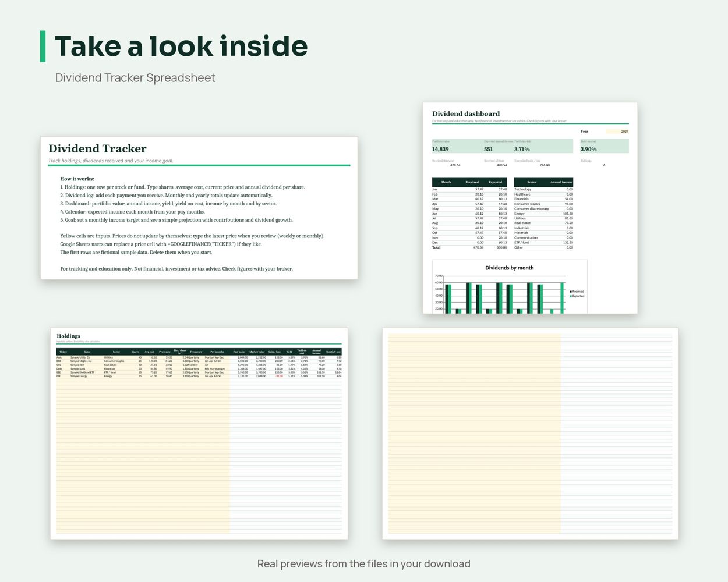This screenshot has height=582, width=728.
Task: Click portfolio yield figure 3.71%
Action: click(x=522, y=150)
